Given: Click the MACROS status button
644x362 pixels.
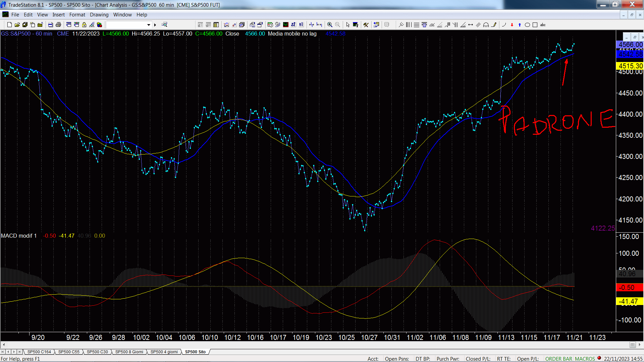Looking at the screenshot, I should [x=585, y=359].
